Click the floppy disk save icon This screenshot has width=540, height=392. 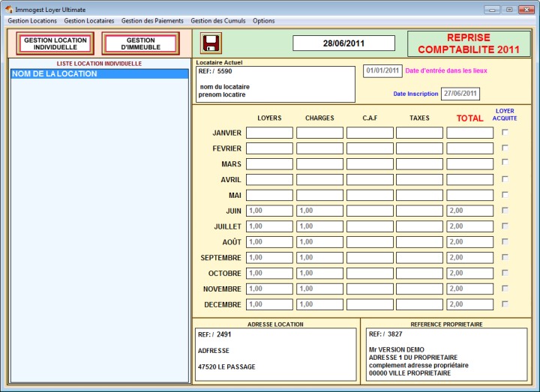[x=211, y=43]
